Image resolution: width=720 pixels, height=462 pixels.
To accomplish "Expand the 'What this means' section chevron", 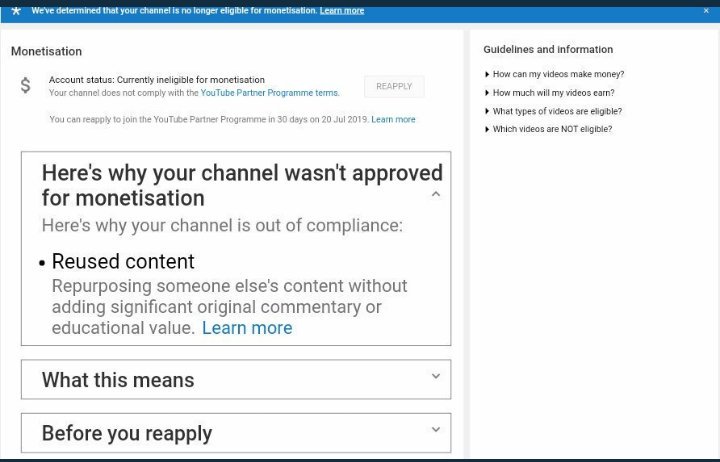I will pos(436,376).
